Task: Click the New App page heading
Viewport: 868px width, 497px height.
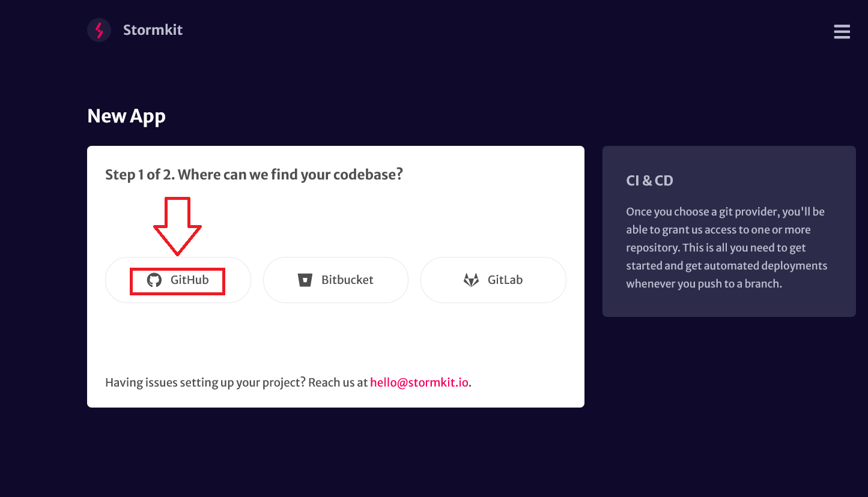Action: [126, 116]
